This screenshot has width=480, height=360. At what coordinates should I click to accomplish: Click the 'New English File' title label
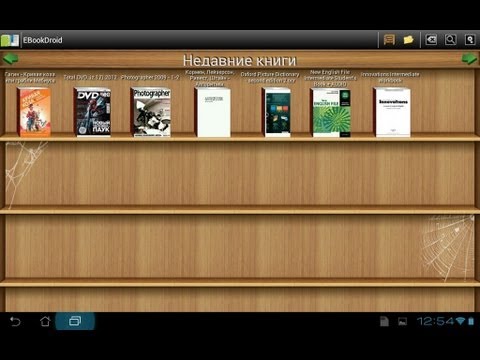(x=330, y=78)
